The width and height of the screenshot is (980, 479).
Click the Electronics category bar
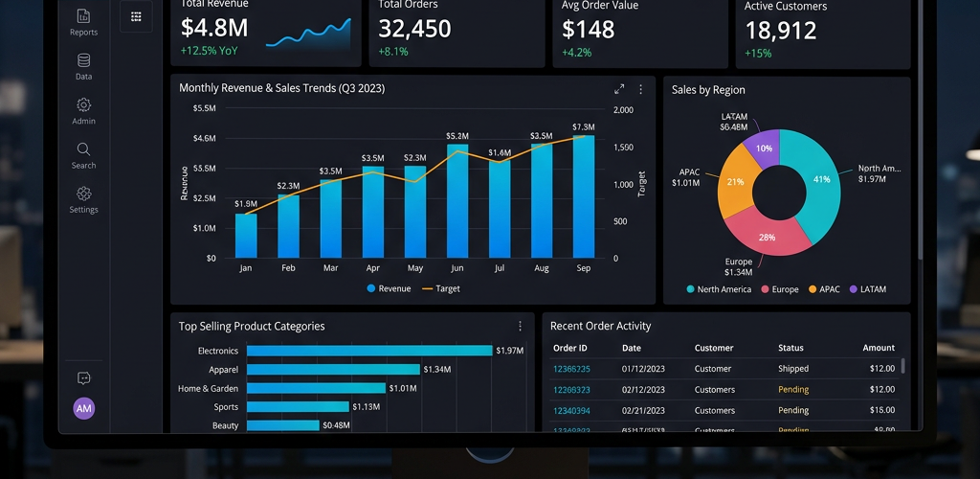click(x=369, y=351)
